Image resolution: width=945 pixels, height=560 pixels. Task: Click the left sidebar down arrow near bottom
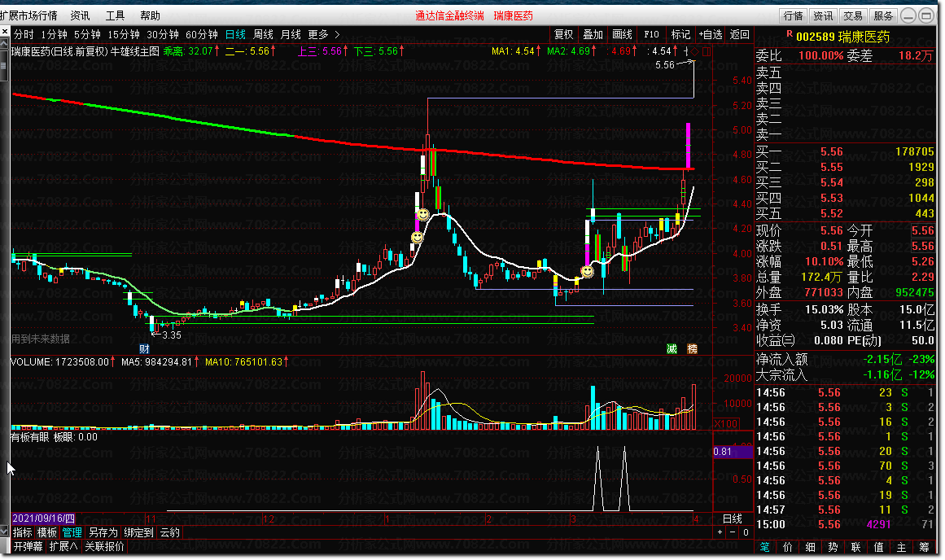pyautogui.click(x=4, y=531)
